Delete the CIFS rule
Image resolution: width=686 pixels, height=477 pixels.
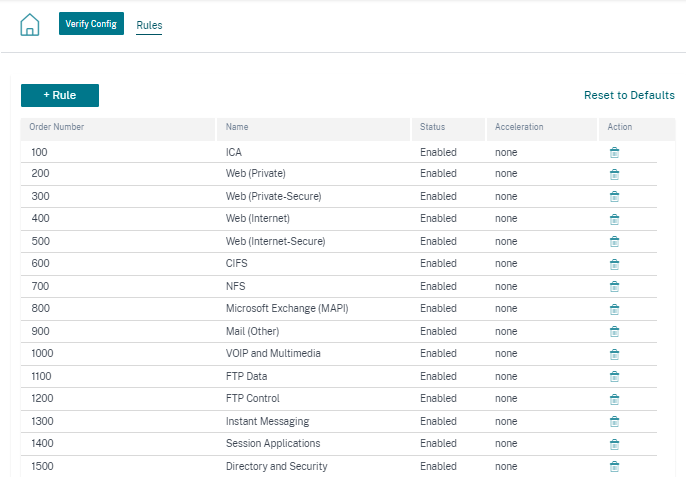(614, 264)
